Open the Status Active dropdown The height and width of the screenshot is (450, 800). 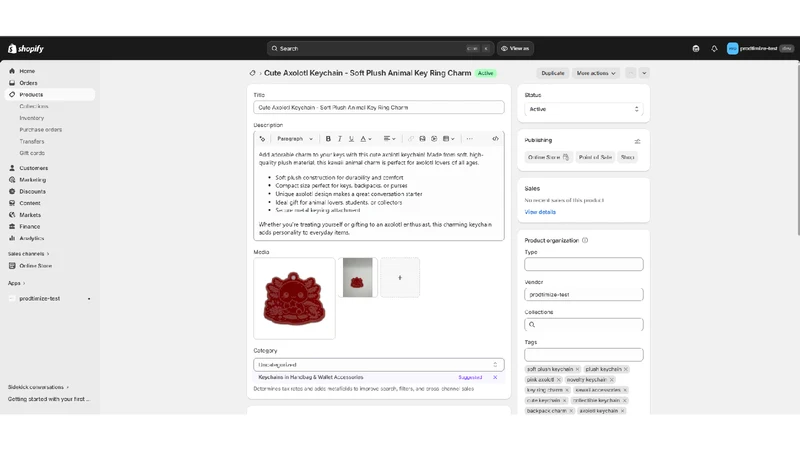pyautogui.click(x=584, y=109)
